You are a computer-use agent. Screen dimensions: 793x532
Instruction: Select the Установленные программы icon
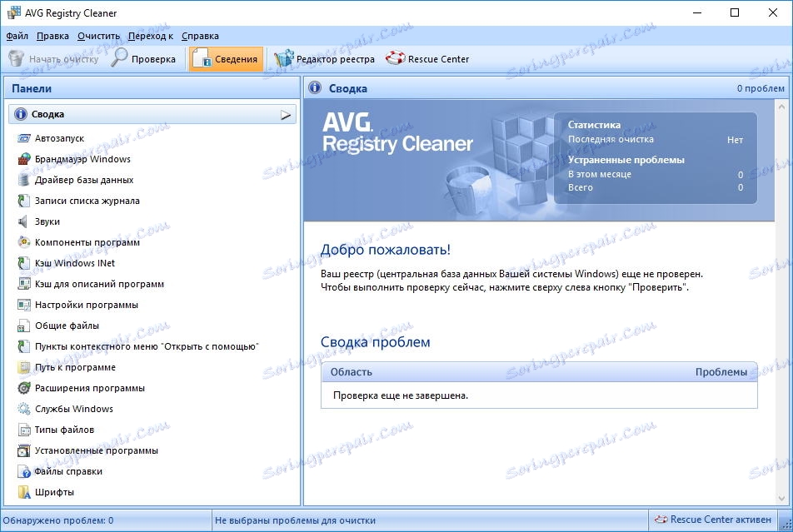click(x=20, y=450)
